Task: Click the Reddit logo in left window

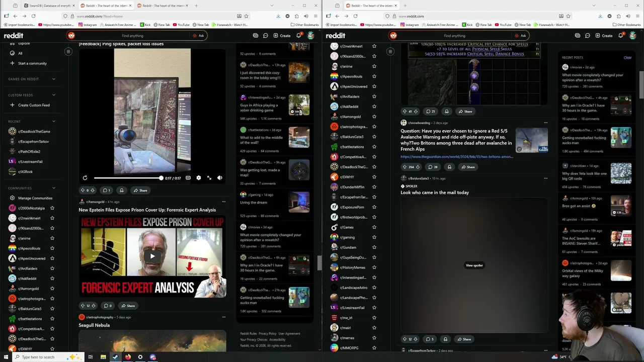Action: click(x=14, y=36)
